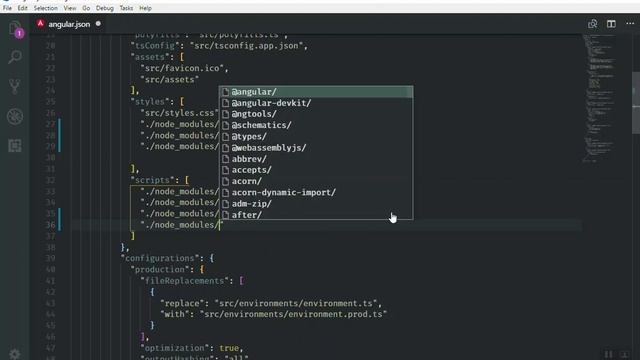Image resolution: width=640 pixels, height=360 pixels.
Task: Open the View menu
Action: (x=70, y=8)
